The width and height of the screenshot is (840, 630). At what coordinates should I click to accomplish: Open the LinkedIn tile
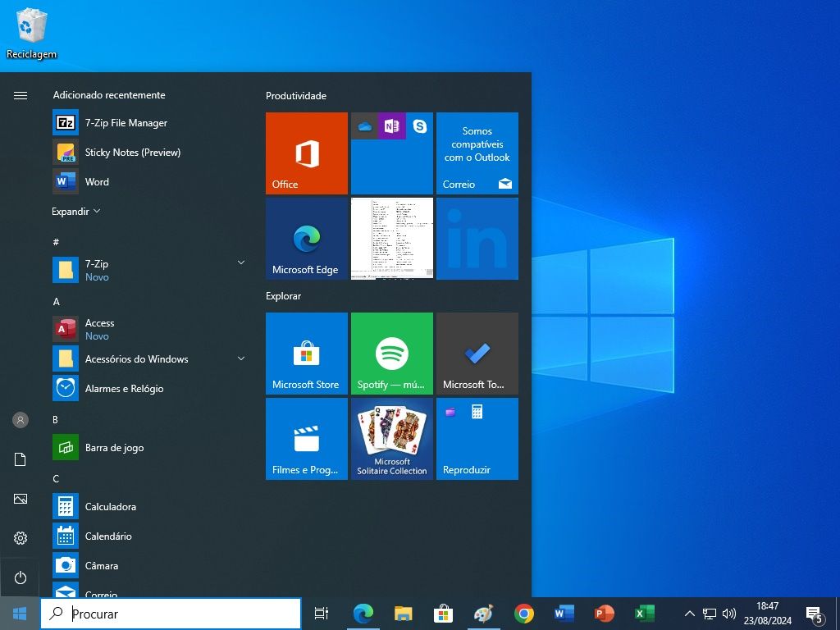click(477, 239)
